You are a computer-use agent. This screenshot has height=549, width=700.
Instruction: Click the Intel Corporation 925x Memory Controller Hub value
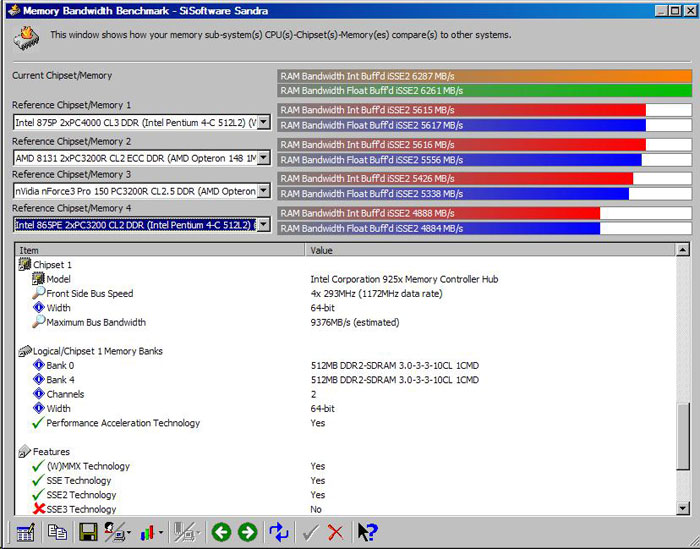coord(404,279)
